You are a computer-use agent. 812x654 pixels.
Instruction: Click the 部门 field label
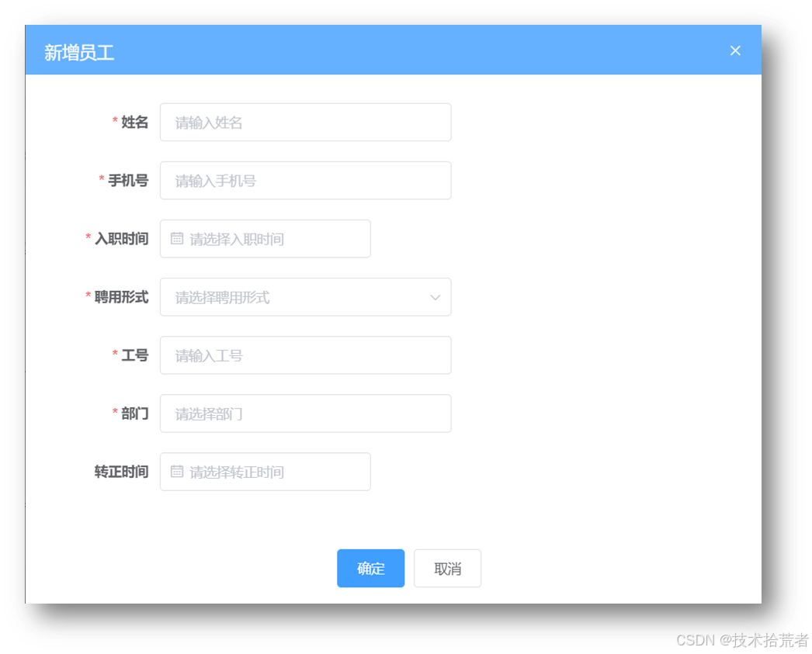coord(134,413)
